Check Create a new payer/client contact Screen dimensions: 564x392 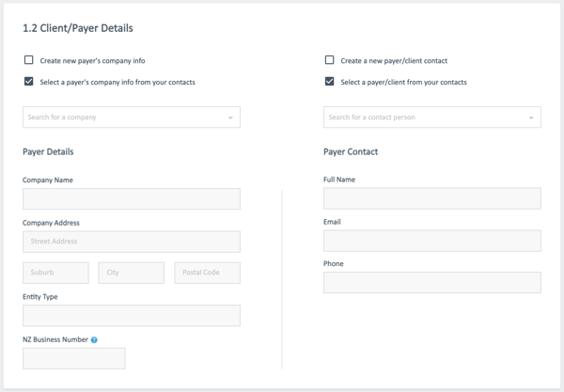pos(330,60)
